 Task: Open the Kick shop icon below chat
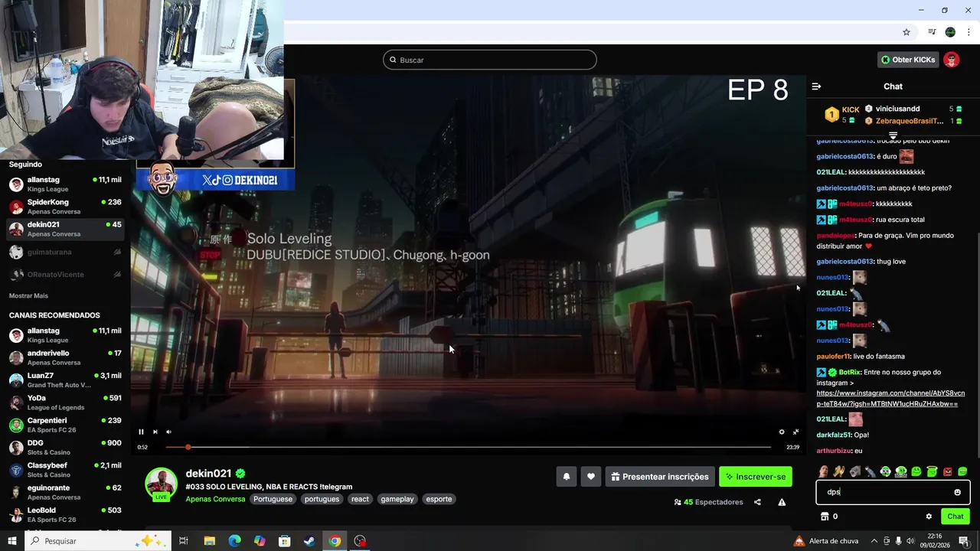pos(825,517)
